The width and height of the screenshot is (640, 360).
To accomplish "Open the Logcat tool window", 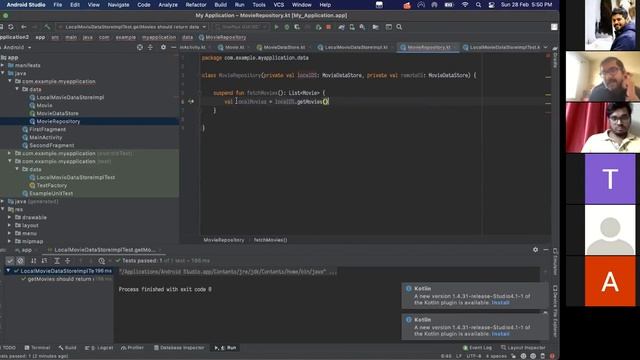I will click(x=99, y=348).
